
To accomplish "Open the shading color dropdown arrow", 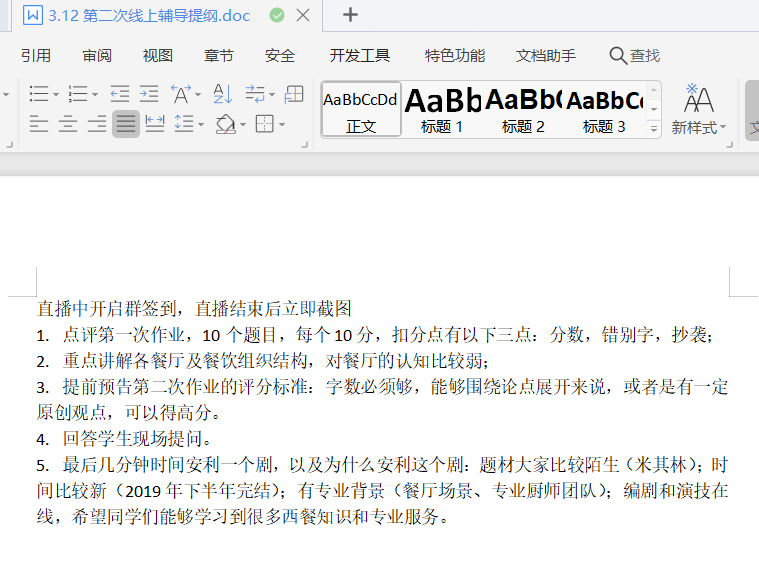I will tap(243, 124).
